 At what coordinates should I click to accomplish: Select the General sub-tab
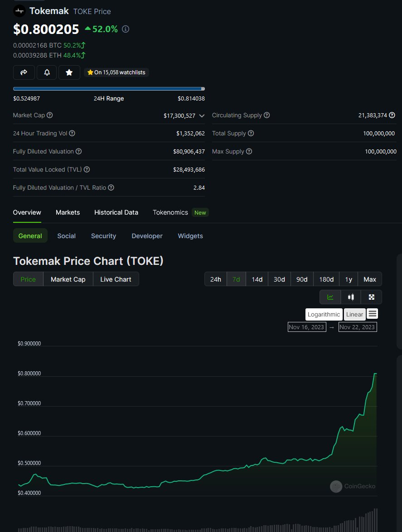pyautogui.click(x=30, y=236)
